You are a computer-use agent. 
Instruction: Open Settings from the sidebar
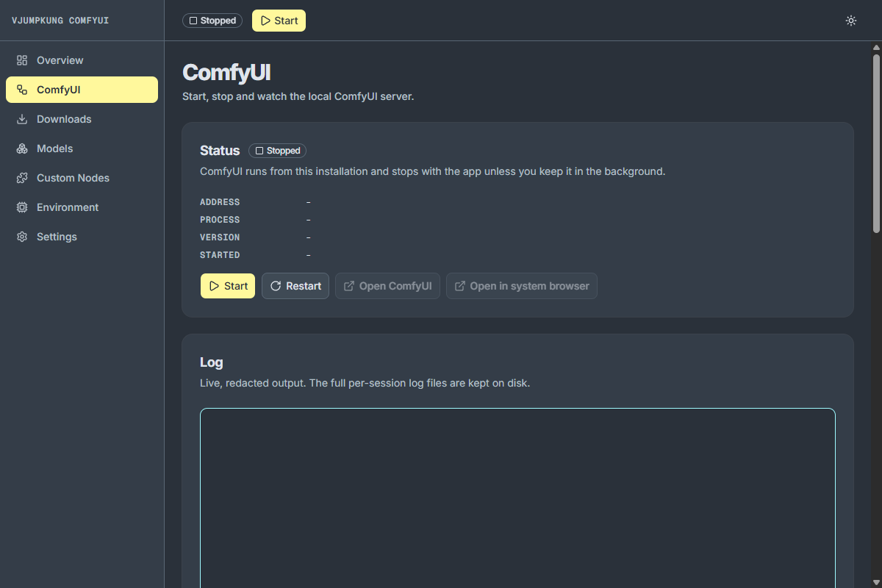pos(82,237)
